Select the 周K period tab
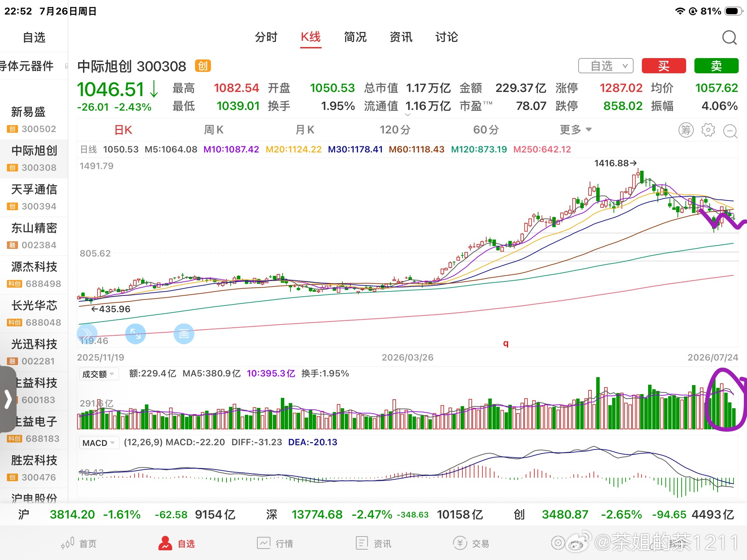Image resolution: width=747 pixels, height=560 pixels. [x=214, y=130]
